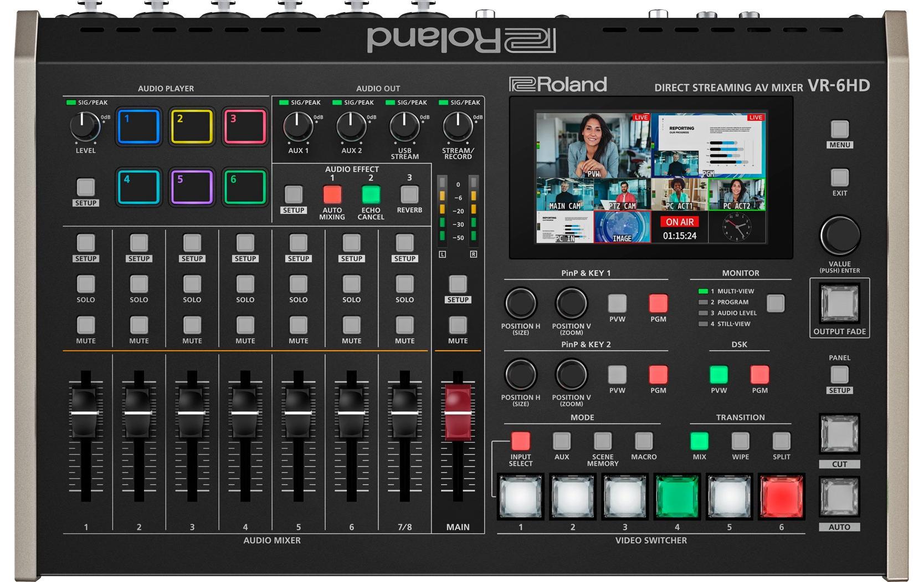Toggle REVERB effect
This screenshot has height=582, width=924.
tap(409, 194)
